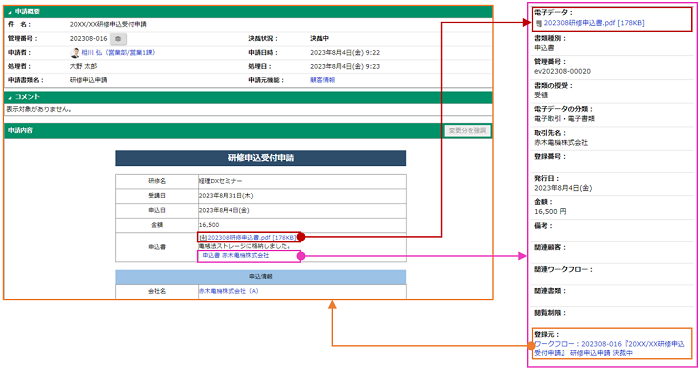Image resolution: width=700 pixels, height=369 pixels.
Task: Click the 研修申込受付申請 title banner
Action: click(261, 158)
